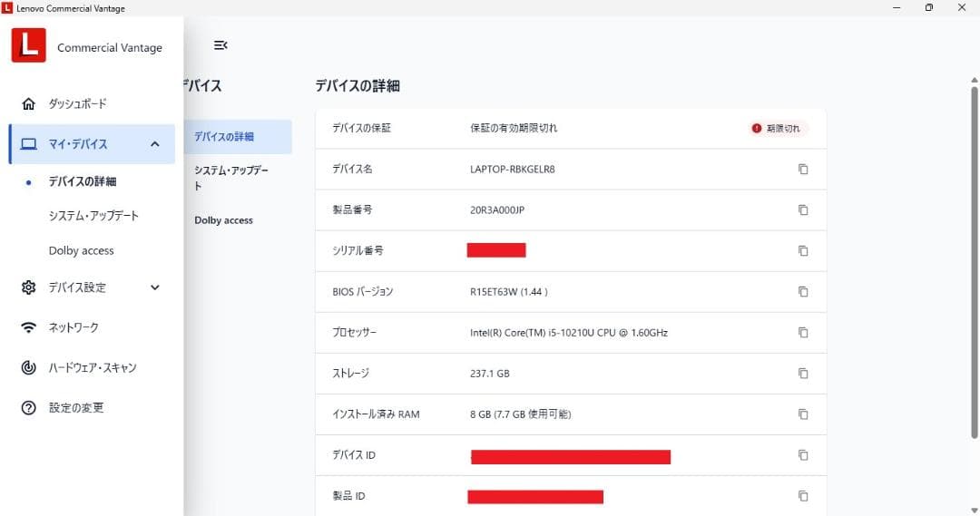Click the laptop icon beside マイ・デバイス
Screen dimensions: 980x516
coord(29,144)
